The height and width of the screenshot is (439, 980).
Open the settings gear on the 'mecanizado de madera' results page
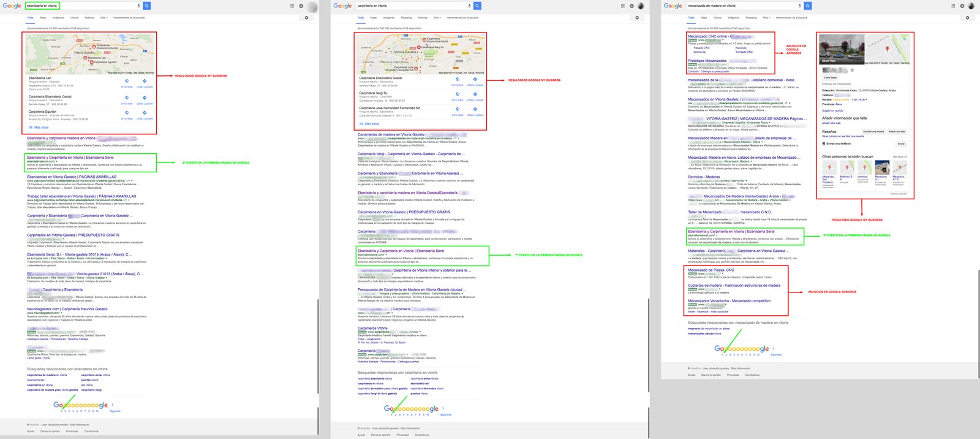point(968,18)
